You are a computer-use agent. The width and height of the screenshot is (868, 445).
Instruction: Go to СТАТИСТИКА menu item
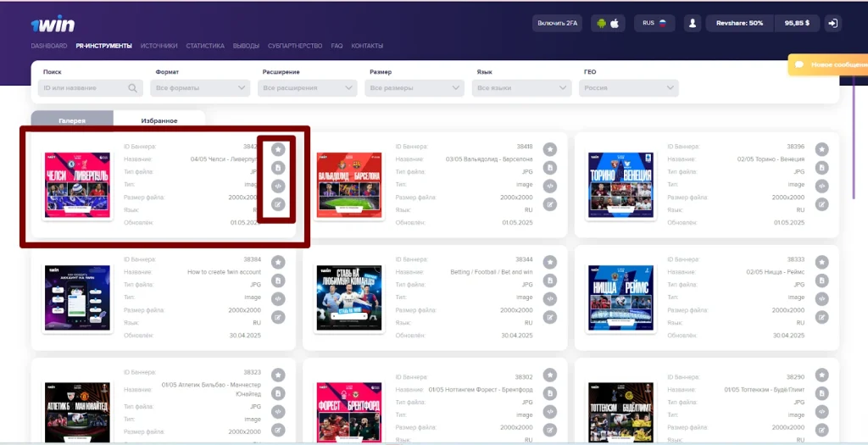tap(205, 46)
